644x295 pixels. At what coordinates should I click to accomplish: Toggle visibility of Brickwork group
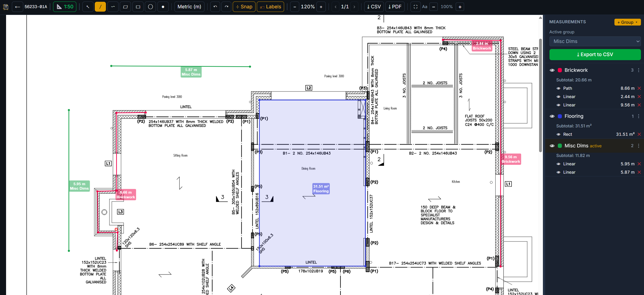pyautogui.click(x=552, y=70)
